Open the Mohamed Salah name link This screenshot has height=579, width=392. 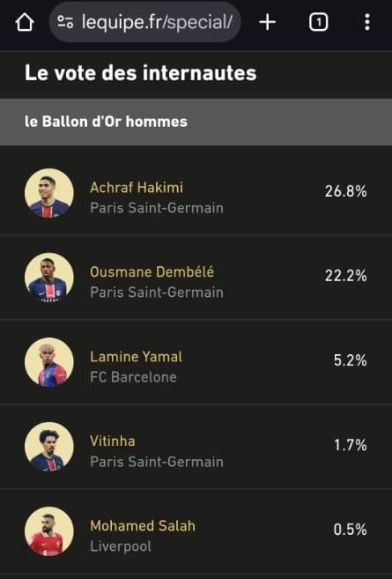tap(143, 525)
